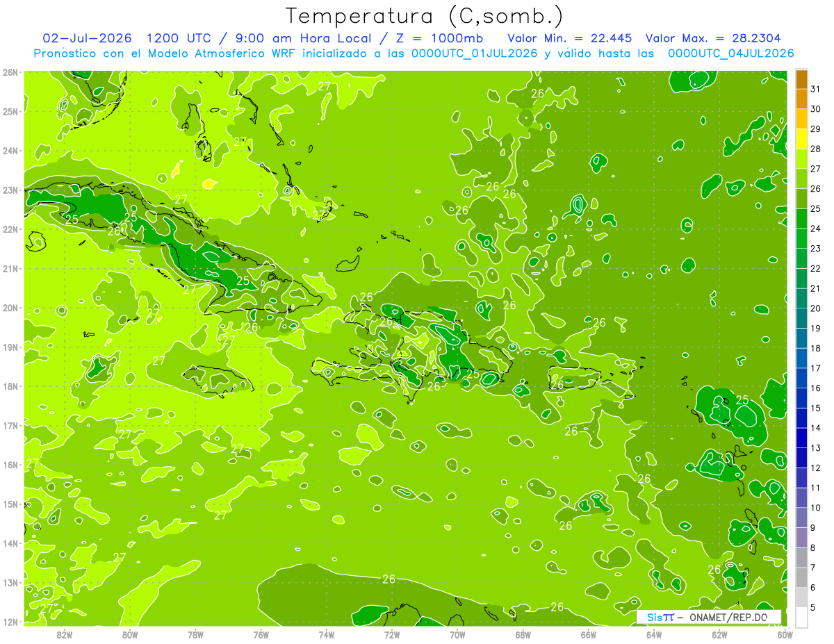
Task: Click the latitude axis label 20N
Action: coord(11,308)
